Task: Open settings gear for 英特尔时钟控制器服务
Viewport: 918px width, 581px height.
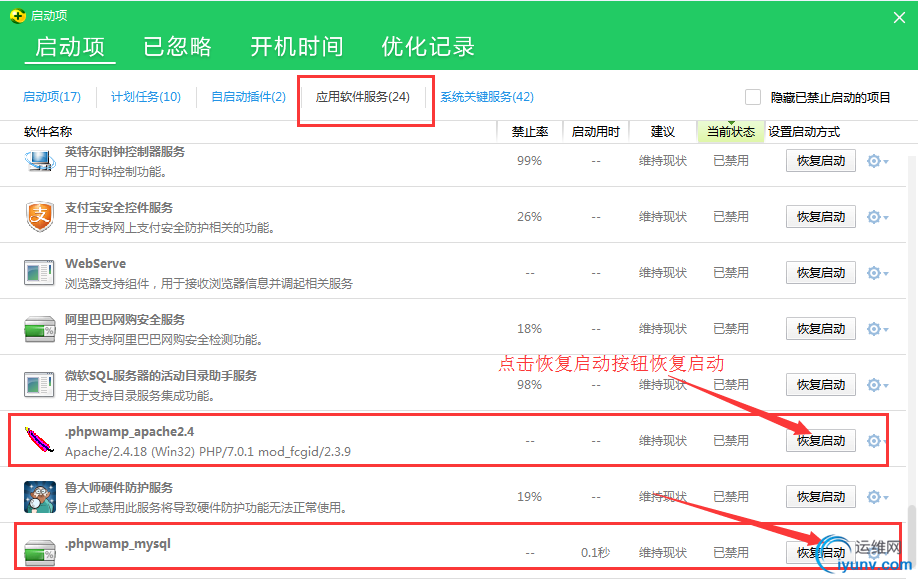Action: 877,161
